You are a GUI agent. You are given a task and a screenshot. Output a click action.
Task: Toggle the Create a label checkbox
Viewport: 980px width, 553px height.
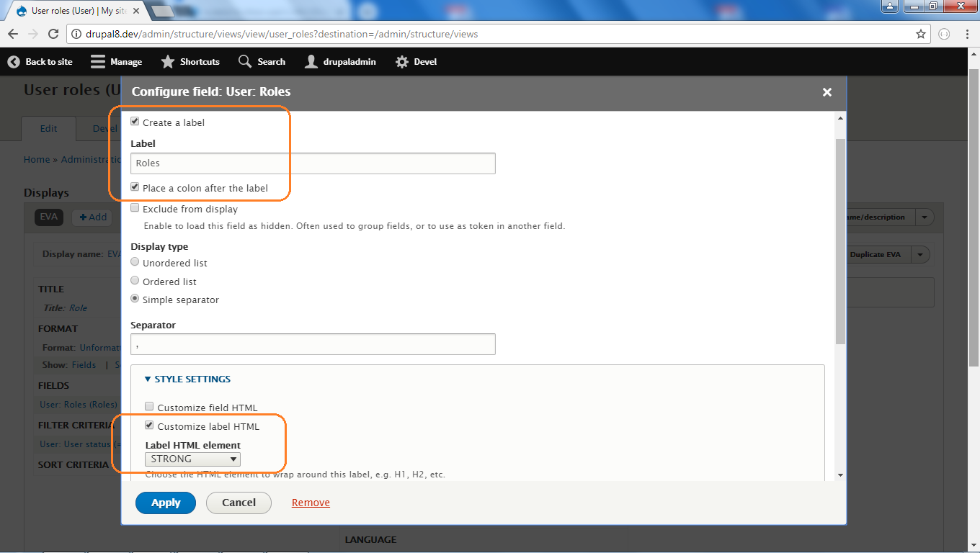[x=135, y=122]
